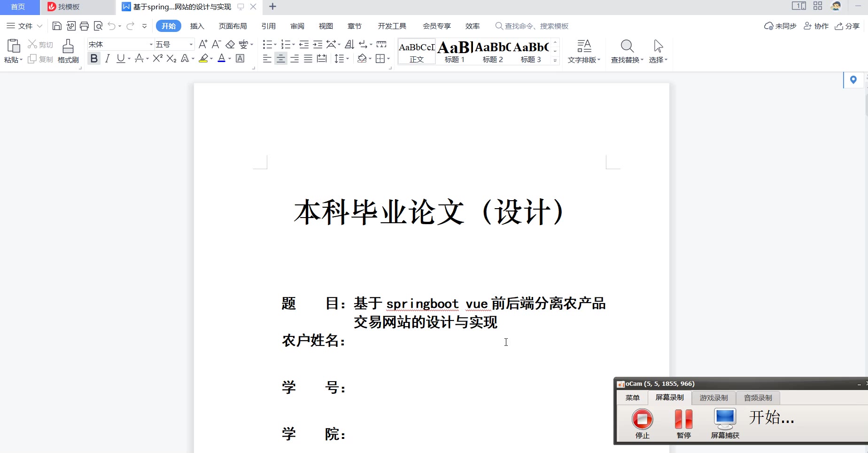Click the Stop (停止) recording button in oCam

(x=642, y=419)
